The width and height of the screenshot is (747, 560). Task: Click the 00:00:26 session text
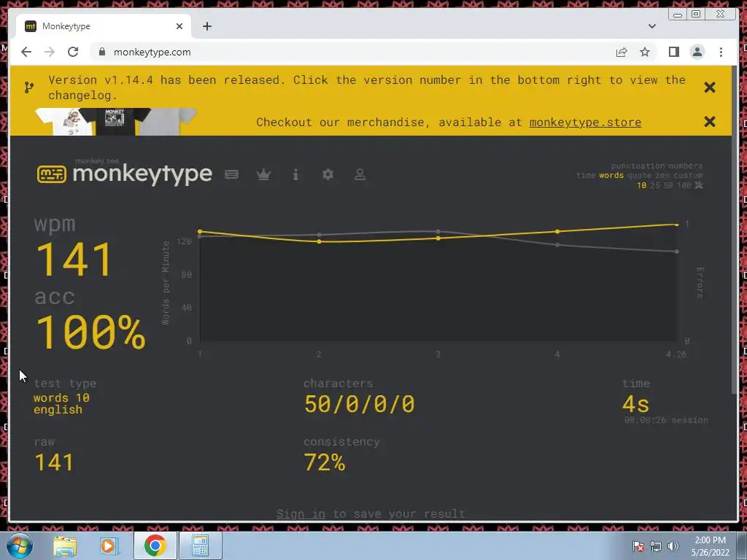point(666,420)
